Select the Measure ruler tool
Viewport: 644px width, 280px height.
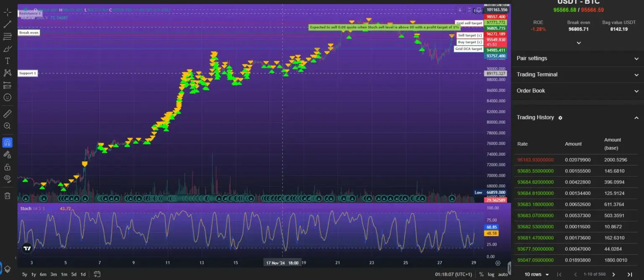7,113
